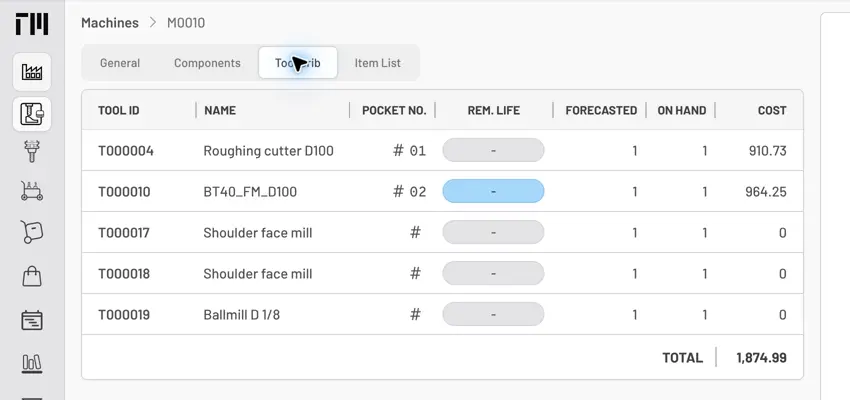Select the machines icon in the sidebar
850x400 pixels.
tap(32, 114)
